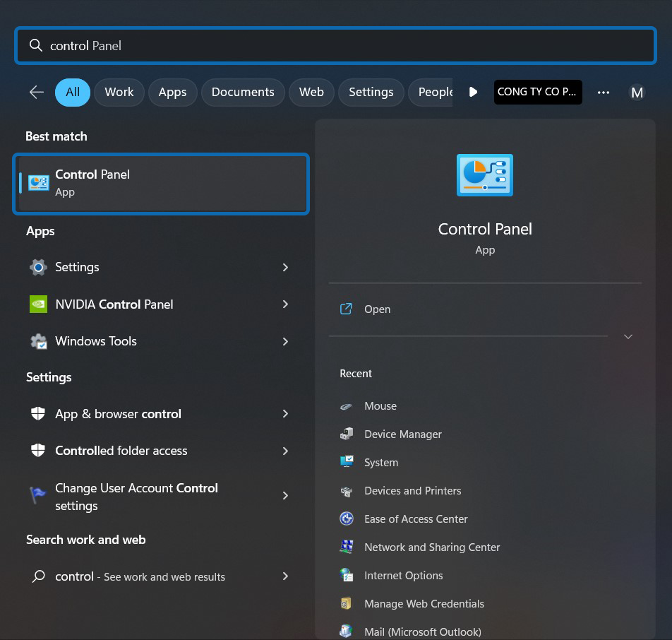Click the user account avatar M

pyautogui.click(x=637, y=93)
